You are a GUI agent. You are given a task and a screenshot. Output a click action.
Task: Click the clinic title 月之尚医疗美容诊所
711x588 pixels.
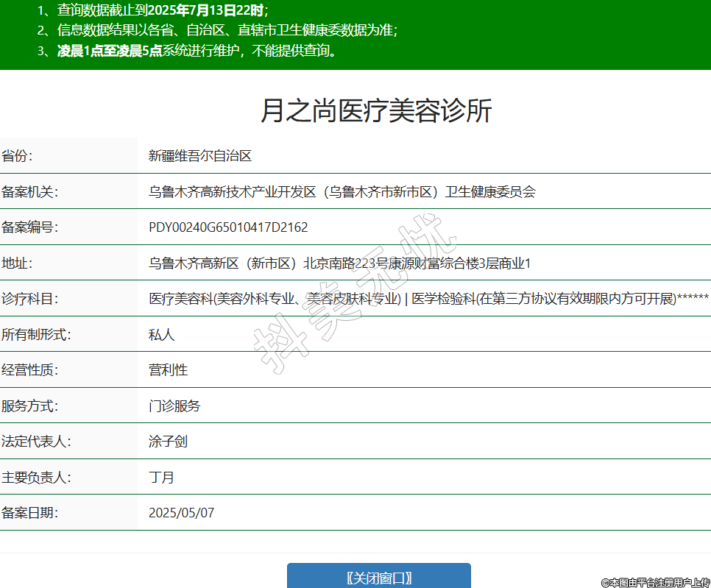pos(376,110)
